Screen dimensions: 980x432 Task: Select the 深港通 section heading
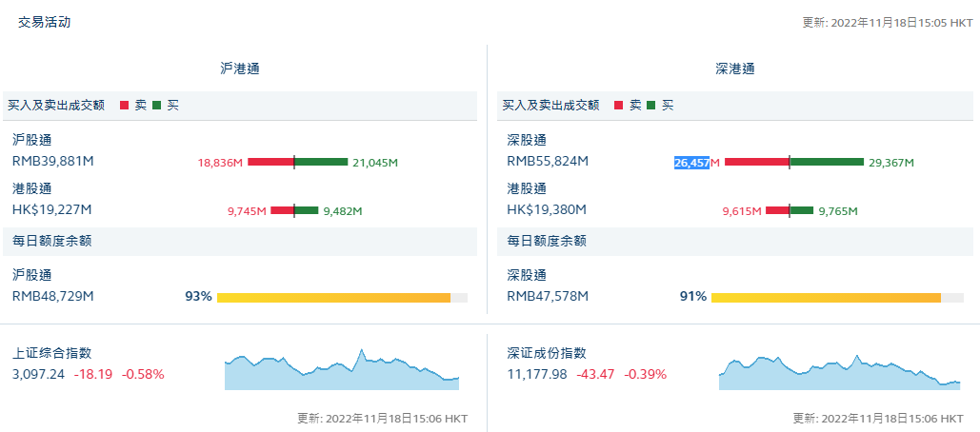tap(734, 69)
